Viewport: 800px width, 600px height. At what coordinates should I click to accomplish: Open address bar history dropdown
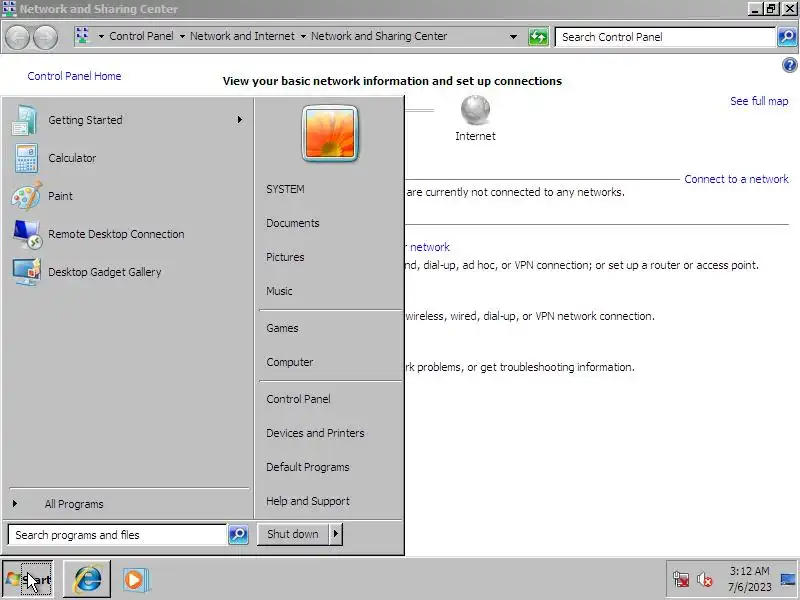coord(513,37)
